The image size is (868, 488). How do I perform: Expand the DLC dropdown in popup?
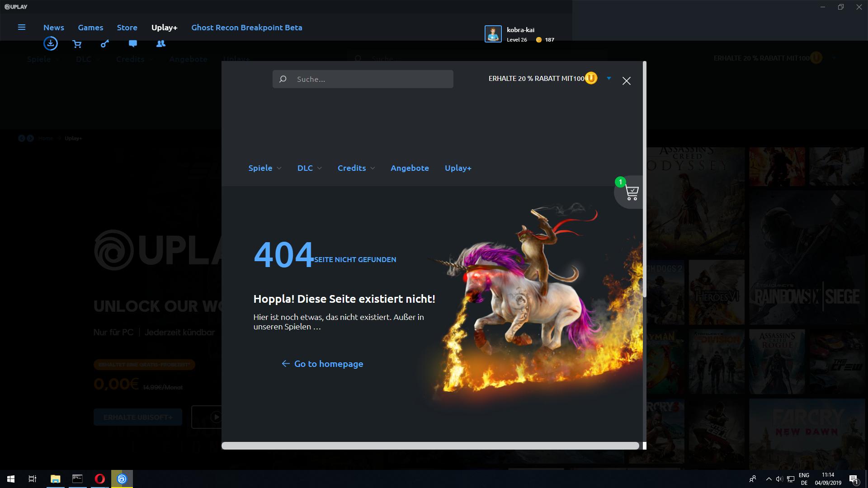coord(310,168)
